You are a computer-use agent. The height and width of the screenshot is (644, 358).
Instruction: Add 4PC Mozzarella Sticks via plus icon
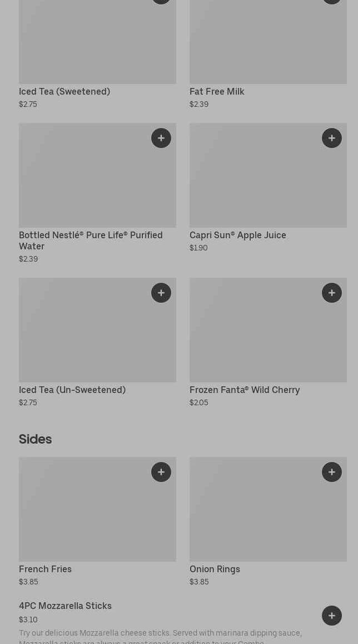[x=332, y=616]
